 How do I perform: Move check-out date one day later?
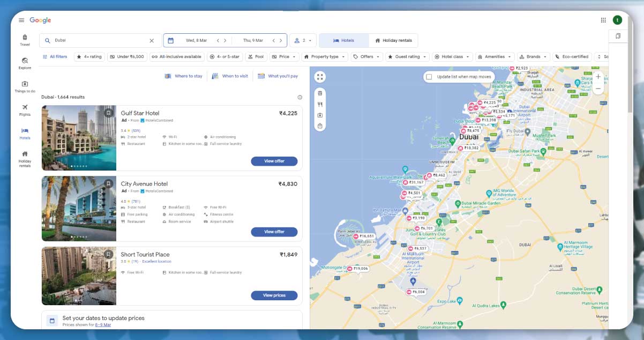[x=281, y=41]
